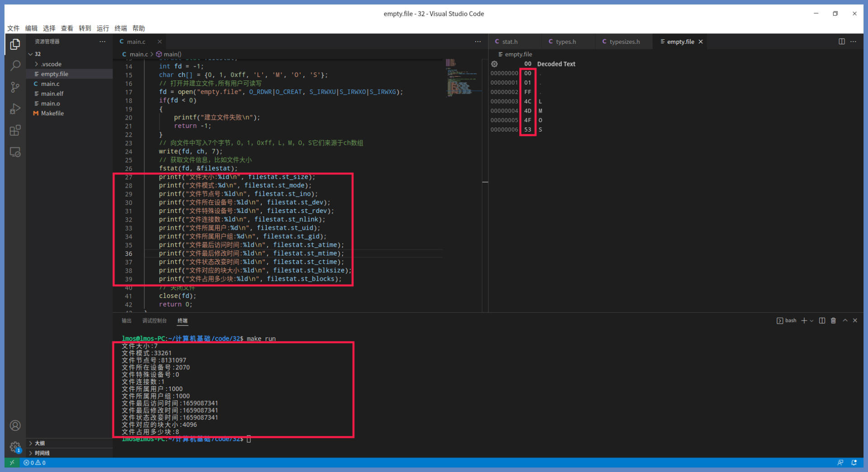
Task: Maximize the panel with the up chevron
Action: pos(844,321)
